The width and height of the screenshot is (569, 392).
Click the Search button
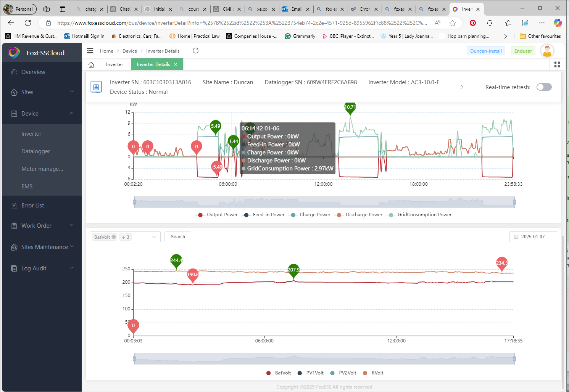[x=178, y=237]
